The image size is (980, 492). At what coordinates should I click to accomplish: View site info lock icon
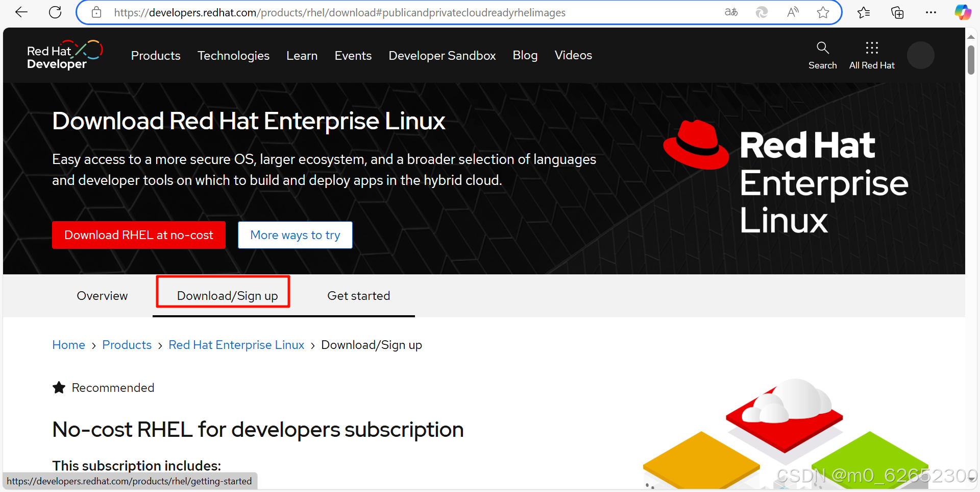(x=96, y=12)
